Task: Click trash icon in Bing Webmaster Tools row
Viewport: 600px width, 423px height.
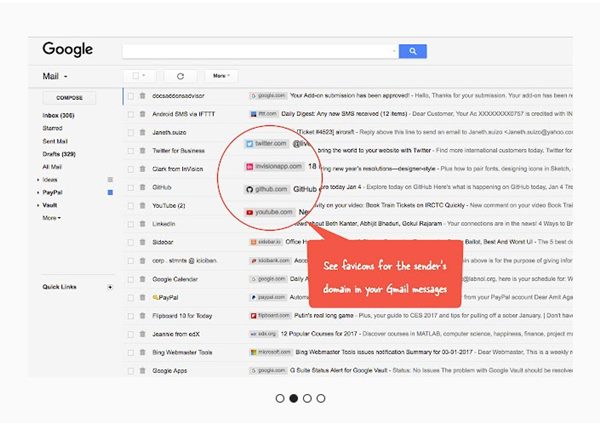Action: 142,353
